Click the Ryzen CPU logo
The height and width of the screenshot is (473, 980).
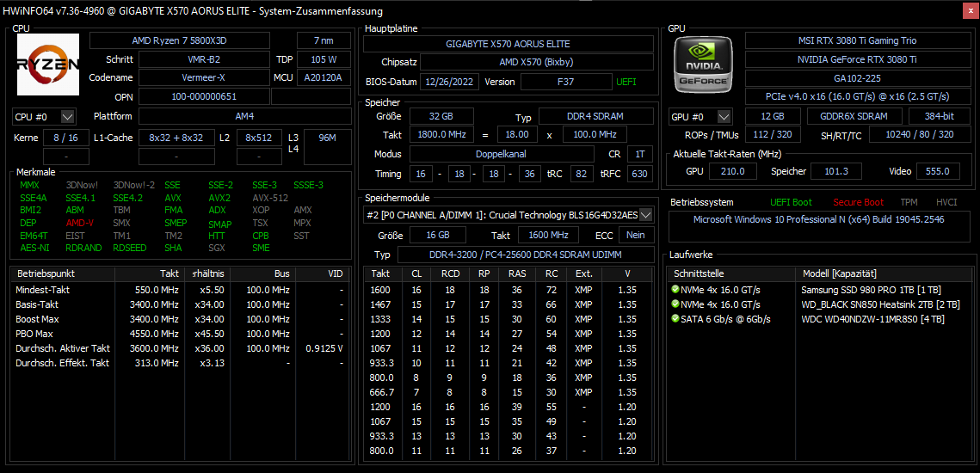47,64
